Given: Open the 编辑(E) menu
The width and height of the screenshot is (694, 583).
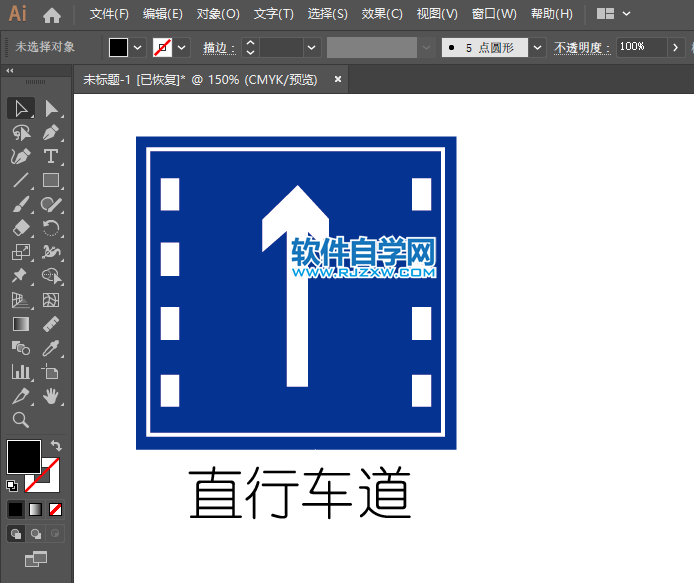Looking at the screenshot, I should pos(162,14).
